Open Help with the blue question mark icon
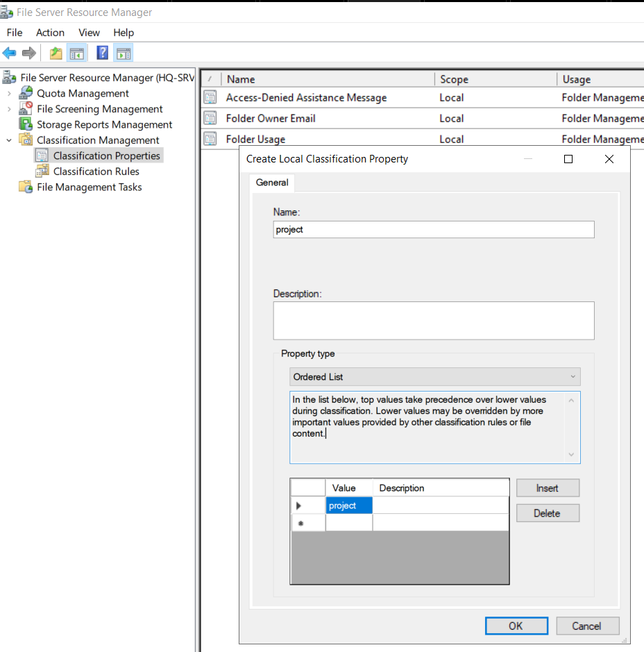 (102, 53)
